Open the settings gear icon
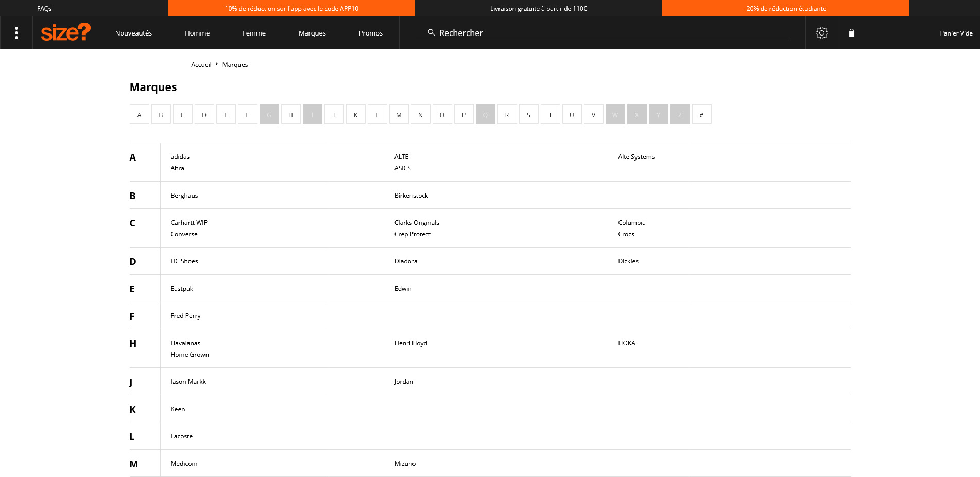This screenshot has height=477, width=980. (822, 33)
